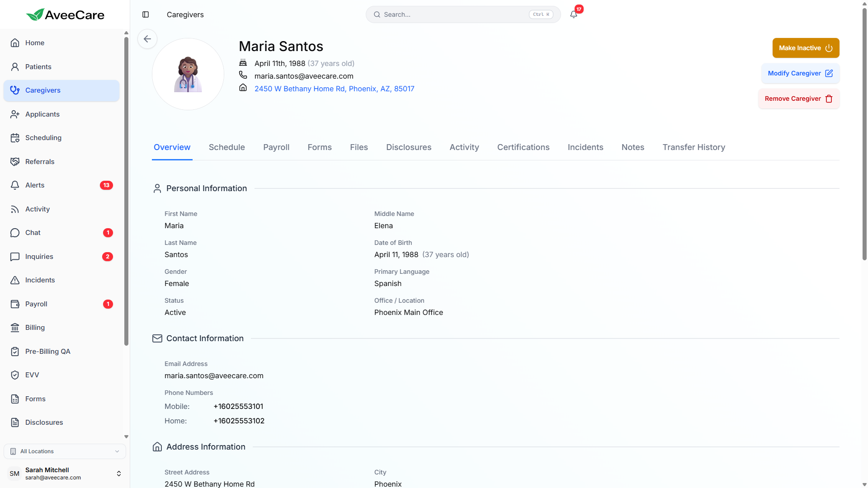The width and height of the screenshot is (868, 488).
Task: Go to EVV in the sidebar
Action: pyautogui.click(x=32, y=375)
